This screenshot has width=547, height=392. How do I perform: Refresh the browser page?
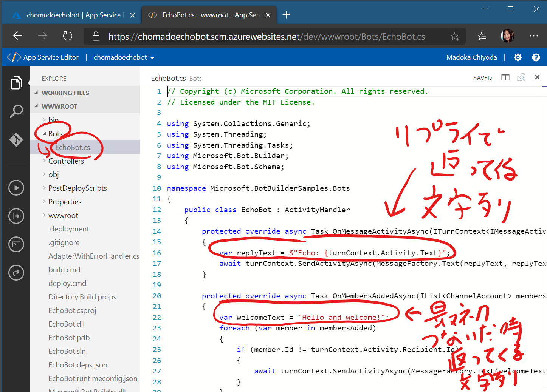coord(67,36)
